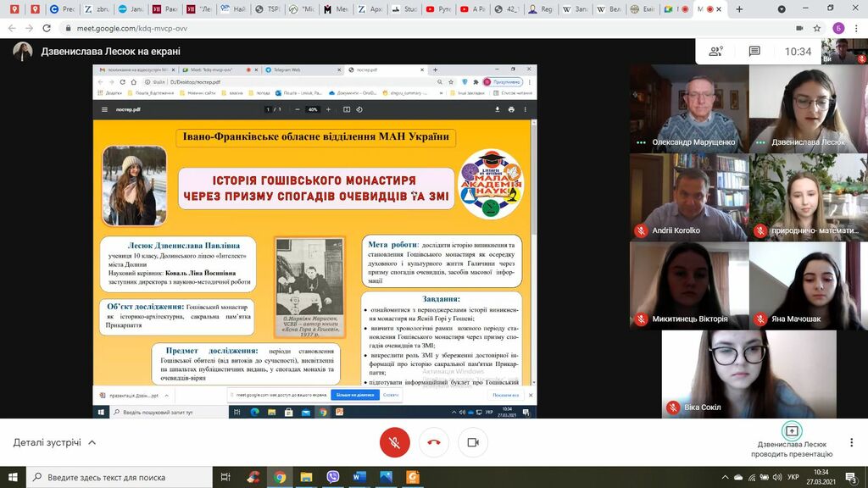The width and height of the screenshot is (868, 488).
Task: Unmute the microphone in the meeting
Action: 394,442
